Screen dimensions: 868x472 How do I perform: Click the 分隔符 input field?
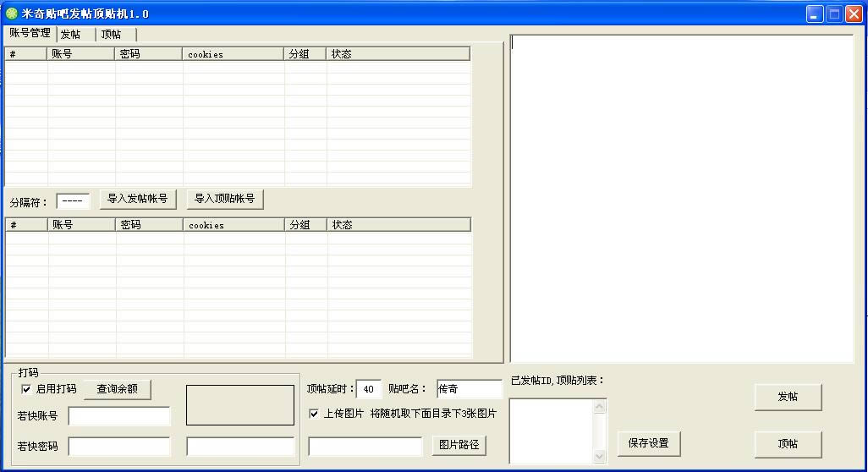[73, 201]
